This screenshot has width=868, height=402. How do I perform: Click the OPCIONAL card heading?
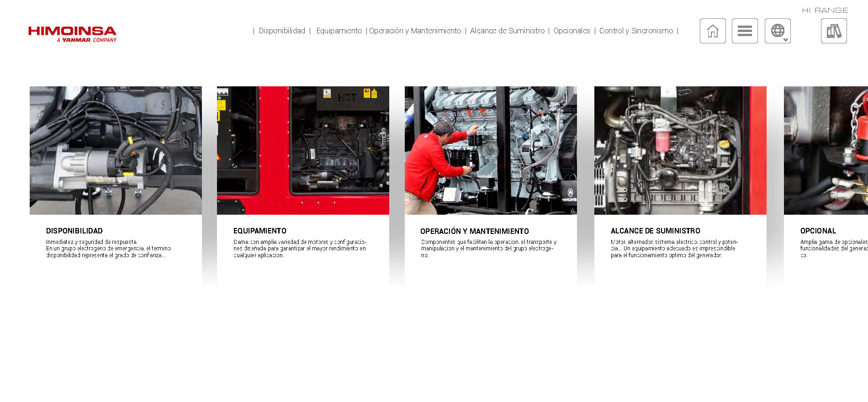pyautogui.click(x=818, y=231)
